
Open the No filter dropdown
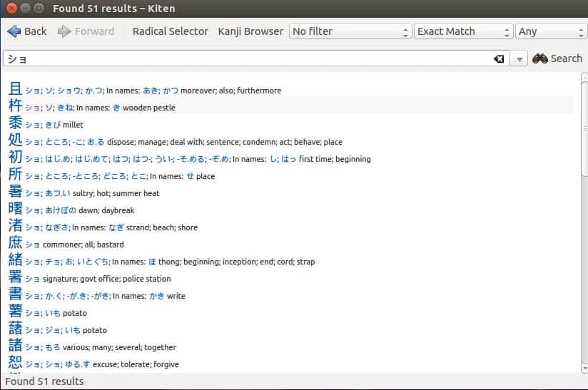(x=350, y=31)
